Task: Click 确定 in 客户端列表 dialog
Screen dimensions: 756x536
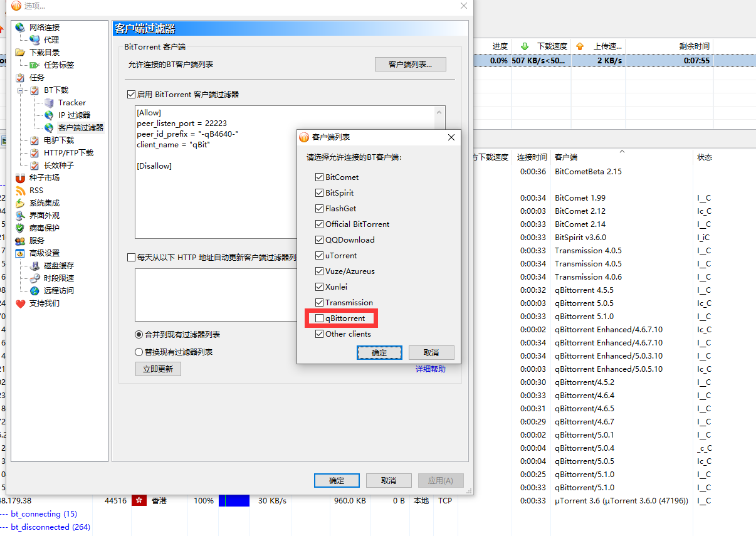Action: click(x=379, y=352)
